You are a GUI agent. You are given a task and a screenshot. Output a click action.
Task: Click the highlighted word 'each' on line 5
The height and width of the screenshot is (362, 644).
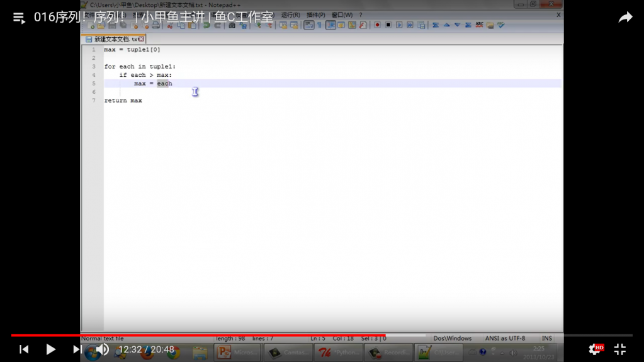pyautogui.click(x=164, y=84)
